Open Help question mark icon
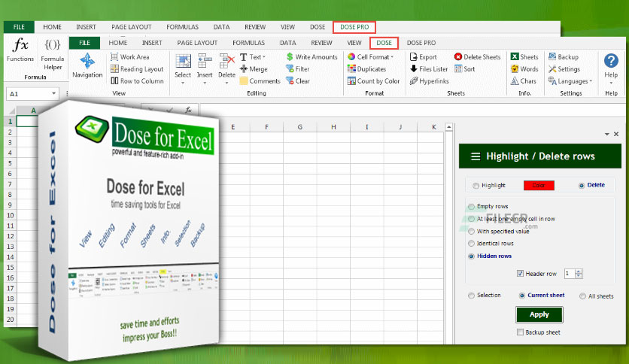 tap(611, 60)
